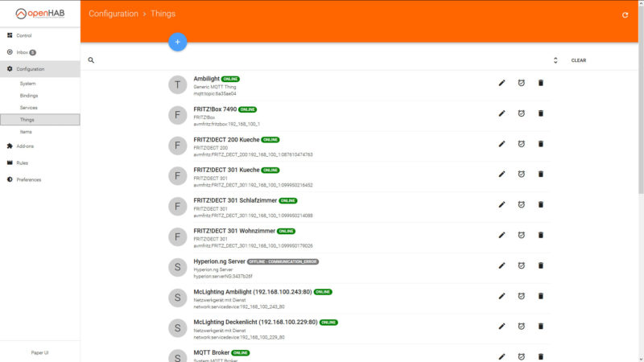
Task: Click inbox count badge
Action: coord(33,52)
